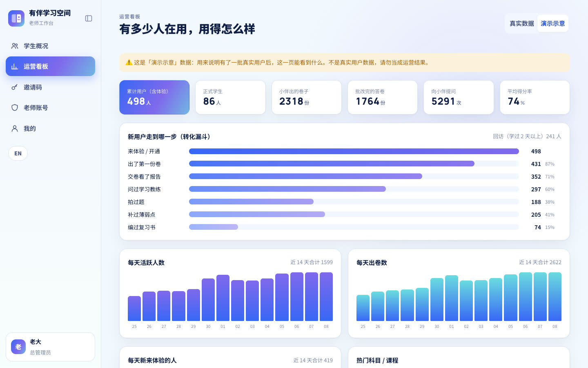Switch to 真实数据 view

(522, 24)
